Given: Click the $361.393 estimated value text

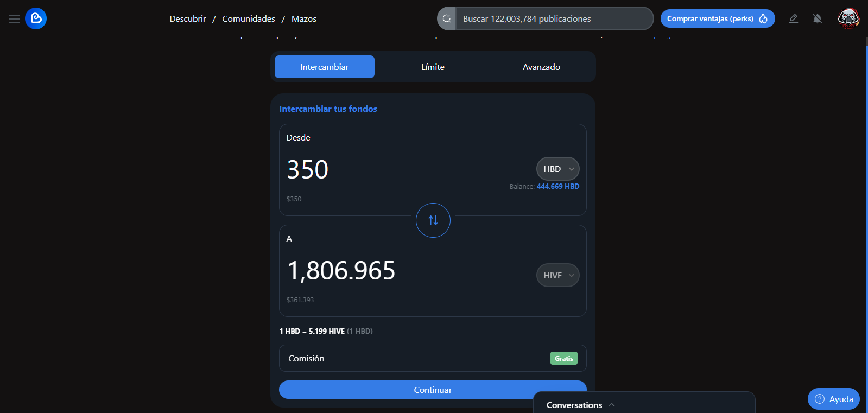Looking at the screenshot, I should tap(300, 300).
